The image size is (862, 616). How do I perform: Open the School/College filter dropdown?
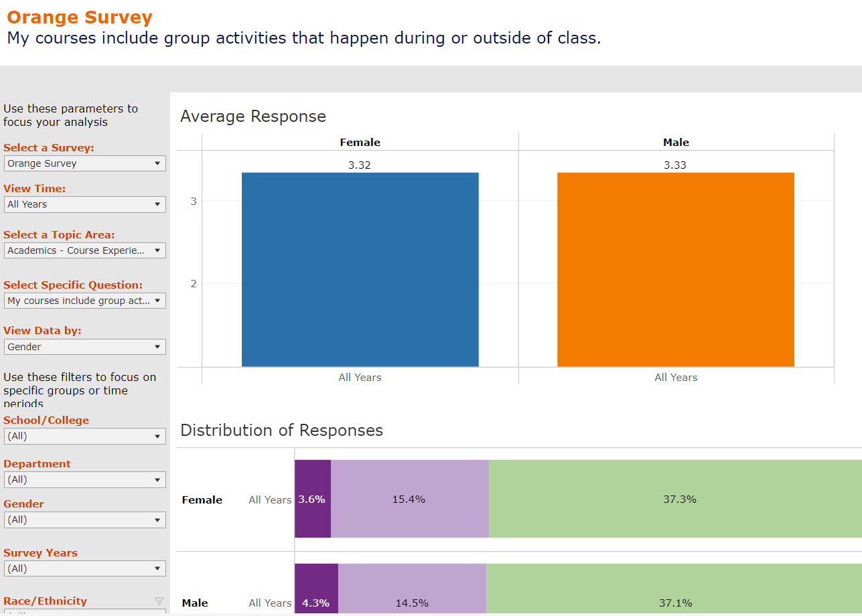pyautogui.click(x=84, y=436)
